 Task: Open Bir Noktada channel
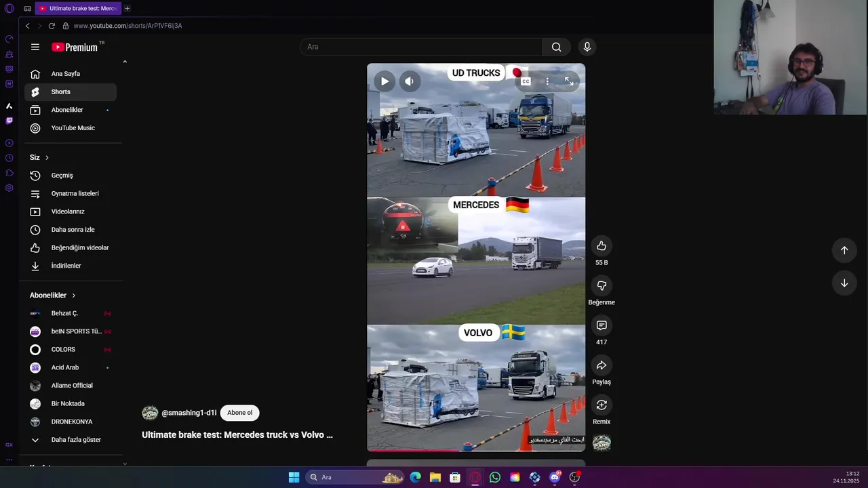pyautogui.click(x=71, y=403)
